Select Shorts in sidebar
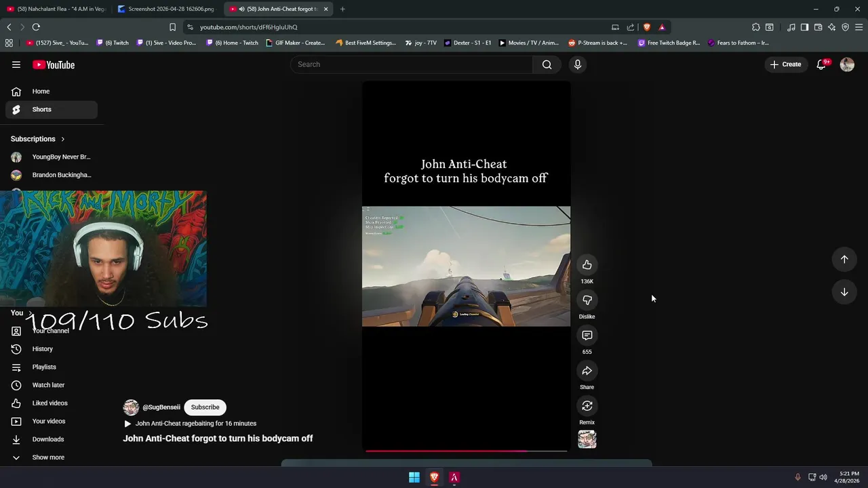 click(51, 109)
